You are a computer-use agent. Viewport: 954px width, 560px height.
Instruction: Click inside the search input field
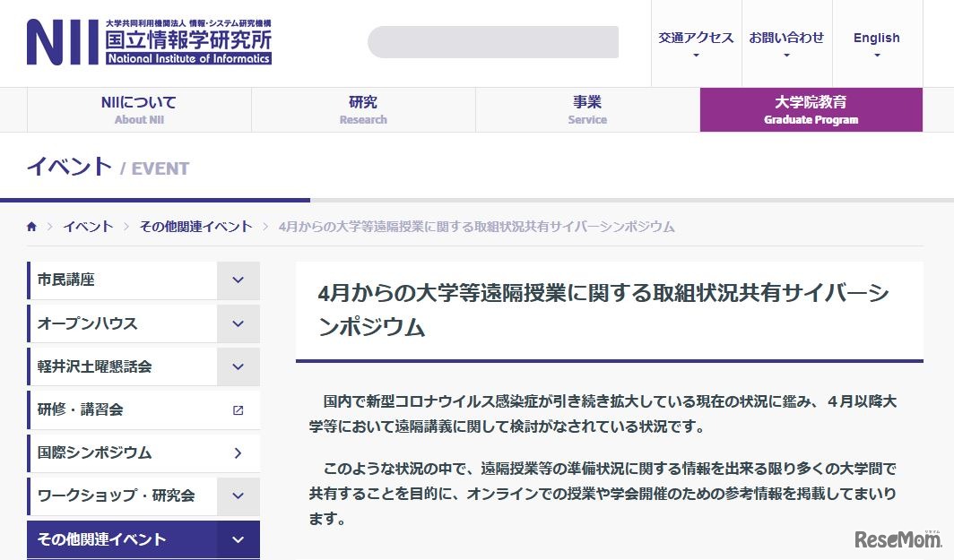pyautogui.click(x=492, y=41)
